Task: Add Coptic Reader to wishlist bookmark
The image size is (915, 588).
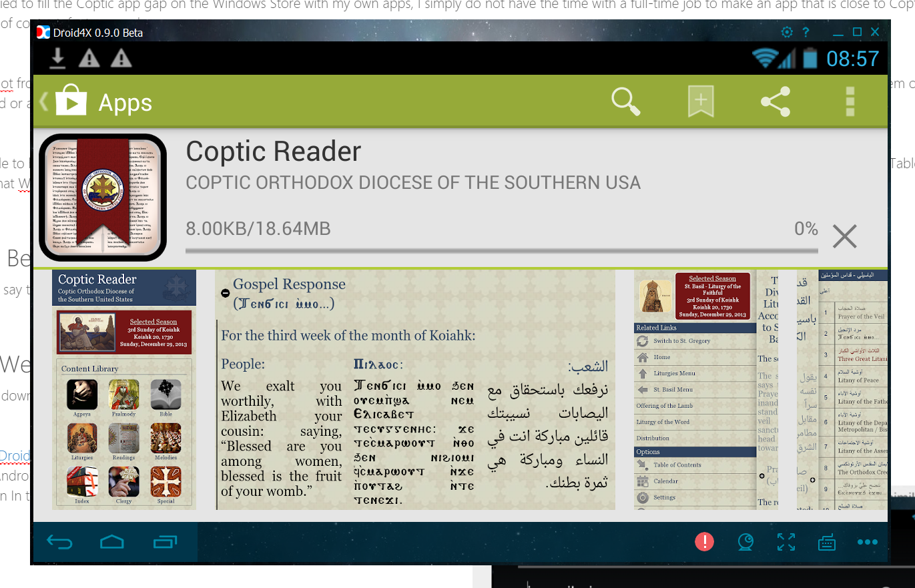Action: pos(701,102)
